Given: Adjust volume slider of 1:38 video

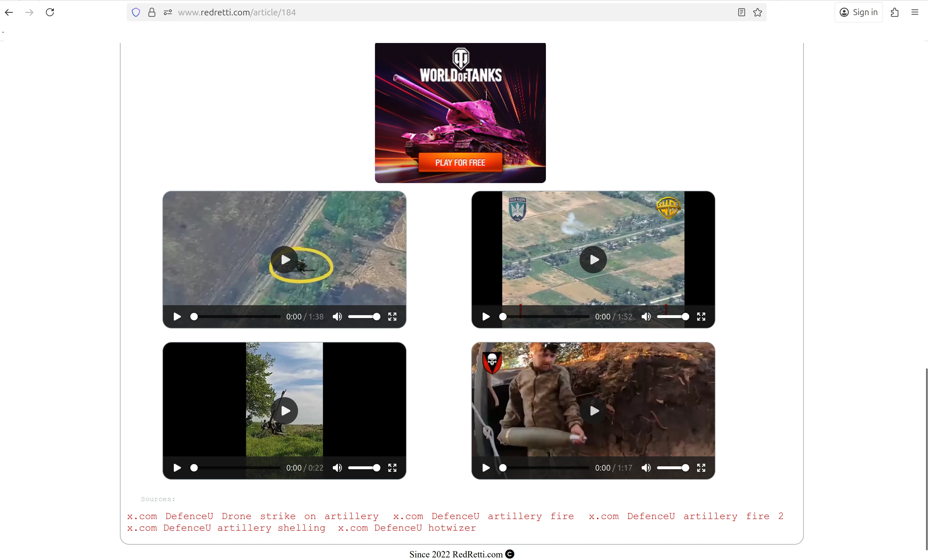Looking at the screenshot, I should (x=364, y=317).
